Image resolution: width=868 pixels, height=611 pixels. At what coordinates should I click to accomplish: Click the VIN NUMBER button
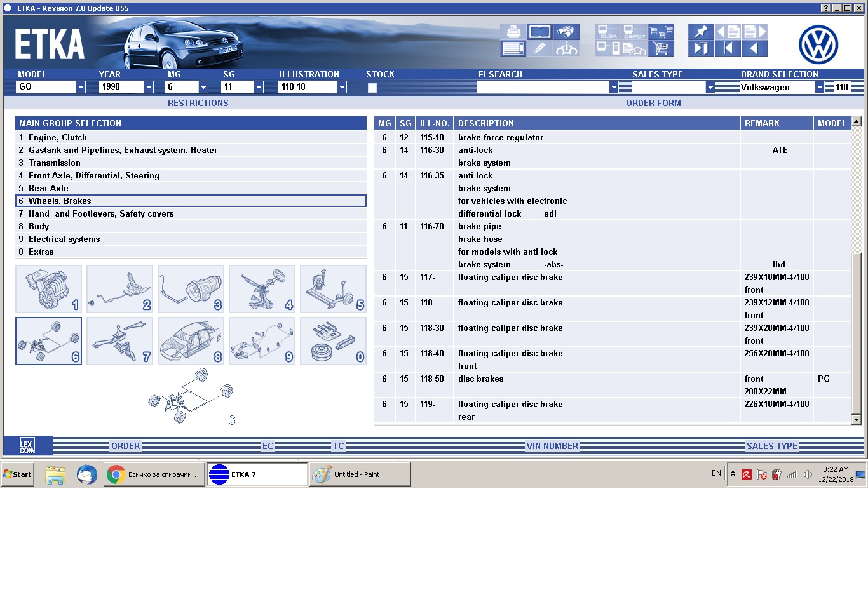pyautogui.click(x=552, y=446)
